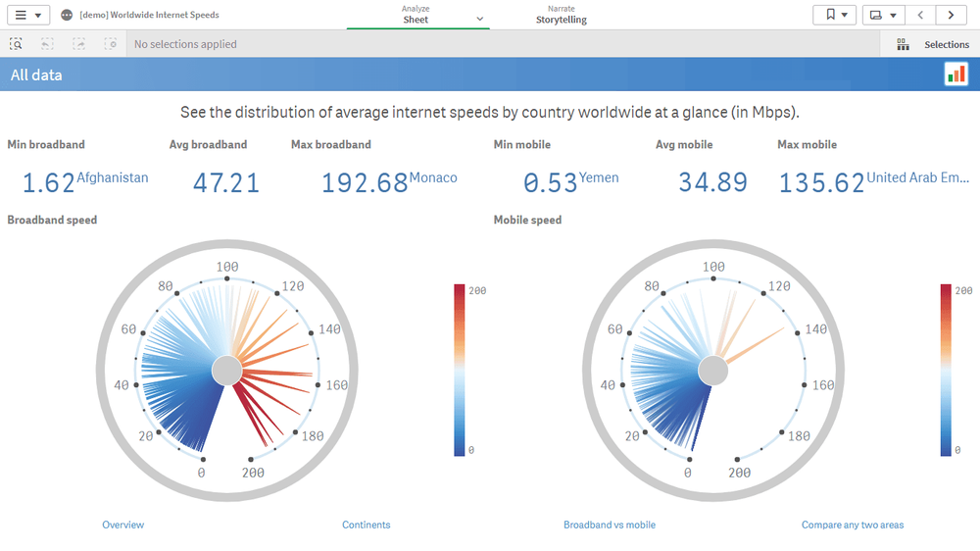The height and width of the screenshot is (551, 980).
Task: Click the step back selection icon
Action: pos(47,44)
